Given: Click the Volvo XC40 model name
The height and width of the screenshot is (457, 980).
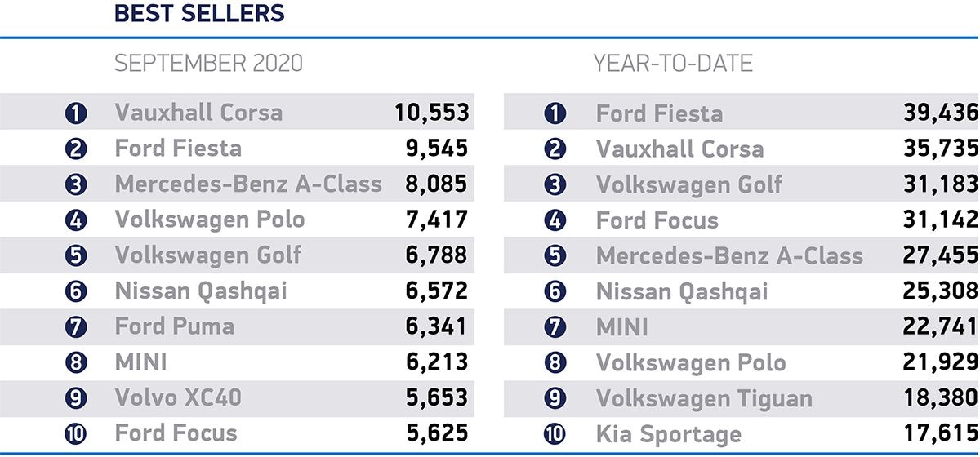Looking at the screenshot, I should [178, 398].
